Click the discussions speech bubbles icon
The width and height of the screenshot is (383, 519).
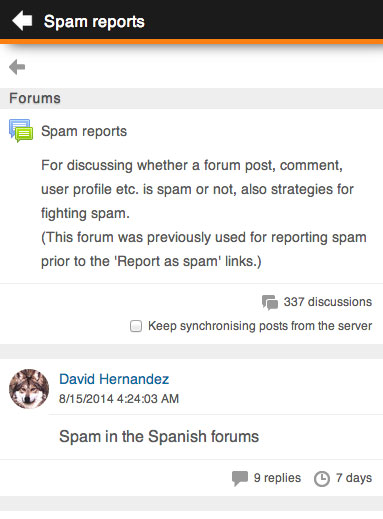coord(270,302)
